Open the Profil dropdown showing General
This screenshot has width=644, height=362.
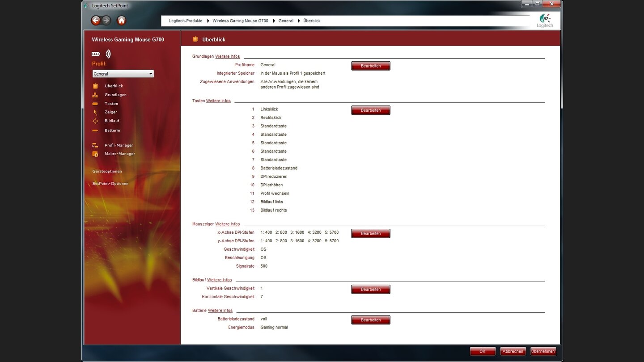pos(123,74)
